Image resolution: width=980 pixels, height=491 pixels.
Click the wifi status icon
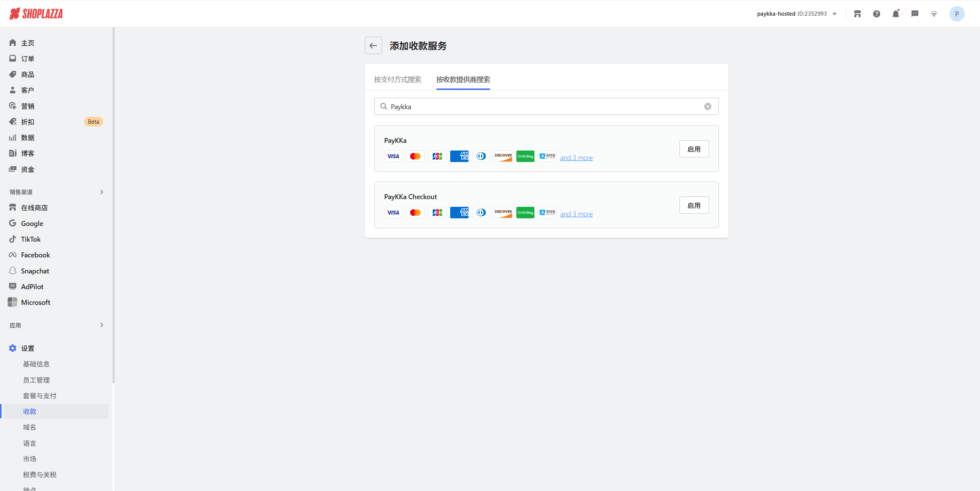click(934, 14)
